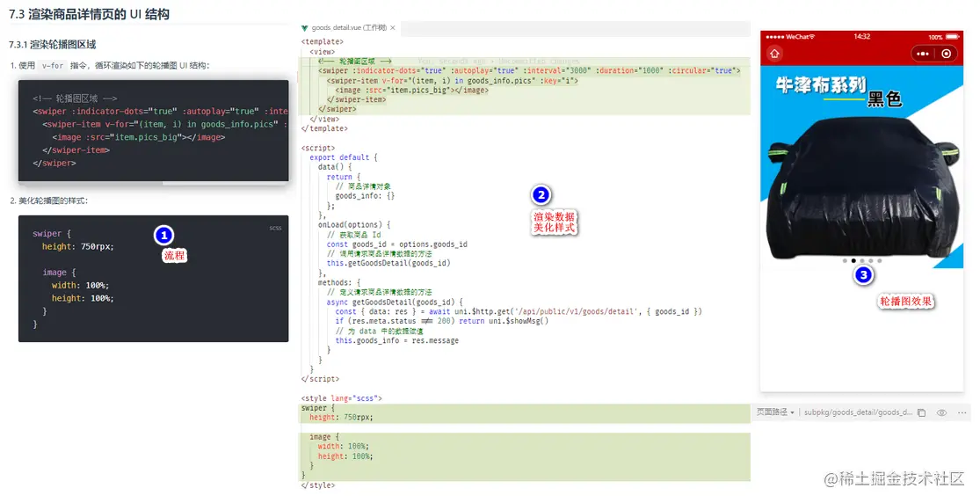Click the 7.3.1 渲染轮播图区域 subheading

click(53, 45)
